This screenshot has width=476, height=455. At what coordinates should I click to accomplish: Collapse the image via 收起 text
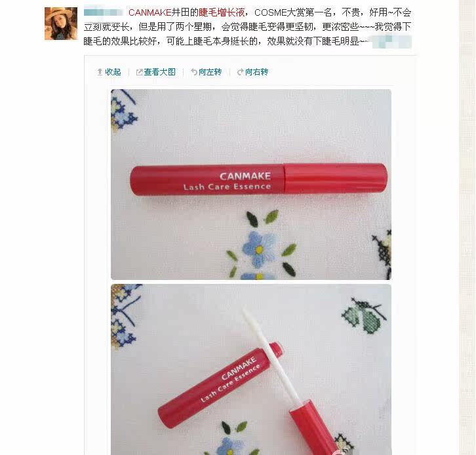click(113, 72)
